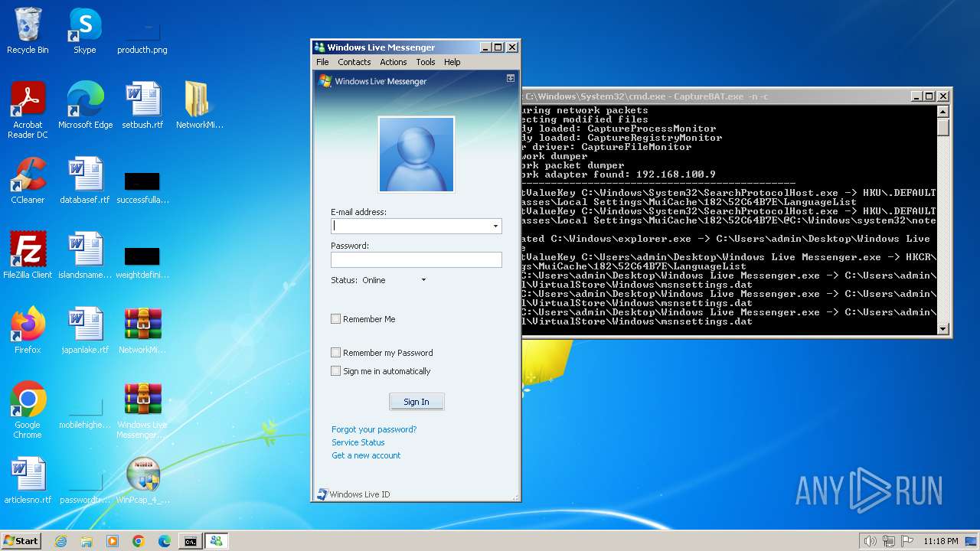Open the NetworkMi... folder icon
The width and height of the screenshot is (980, 551).
(199, 106)
